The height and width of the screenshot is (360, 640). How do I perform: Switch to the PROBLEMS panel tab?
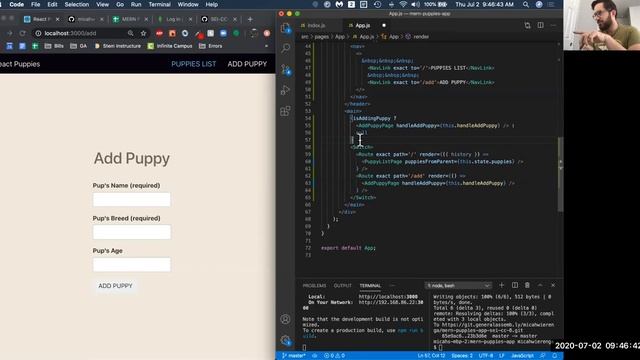[314, 286]
